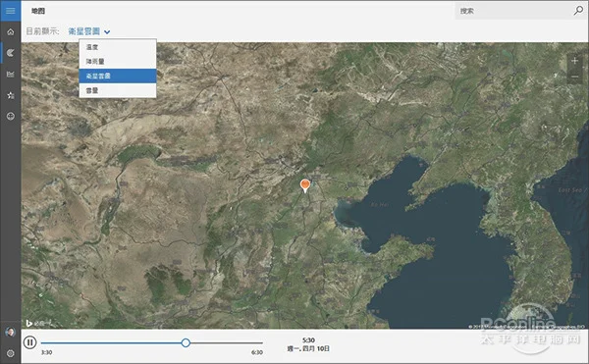Click the orange location pin on map
Screen dimensions: 589x364
305,185
